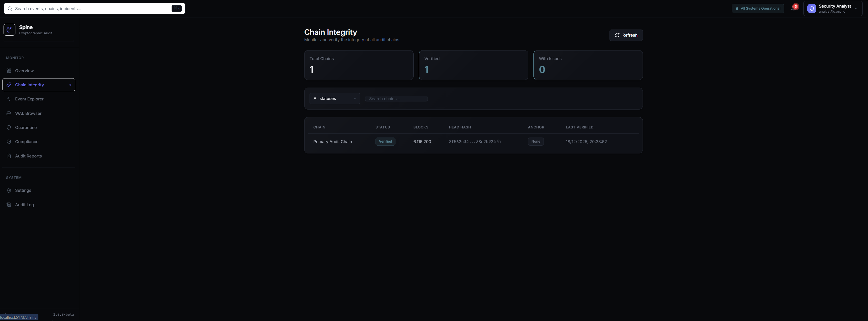Click the search magnifier icon
Viewport: 868px width, 321px height.
pyautogui.click(x=10, y=8)
